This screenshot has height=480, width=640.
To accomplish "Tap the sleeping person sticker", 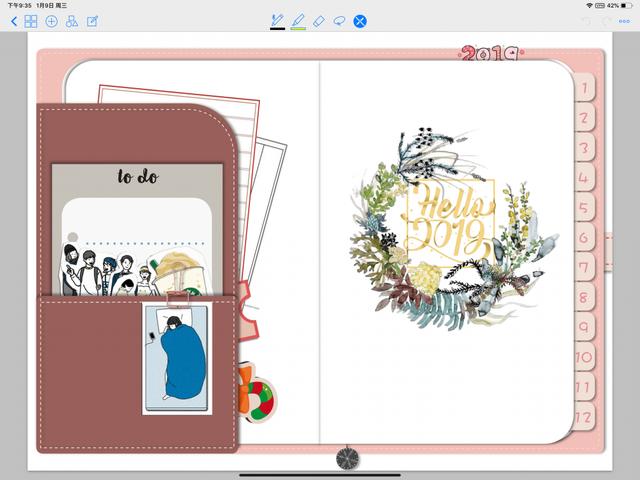I will click(x=176, y=359).
